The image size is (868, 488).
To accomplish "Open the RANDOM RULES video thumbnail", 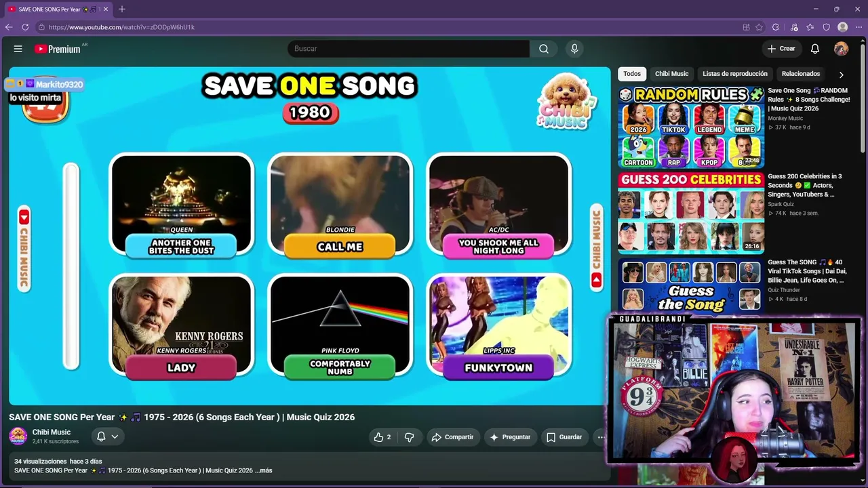I will (691, 127).
